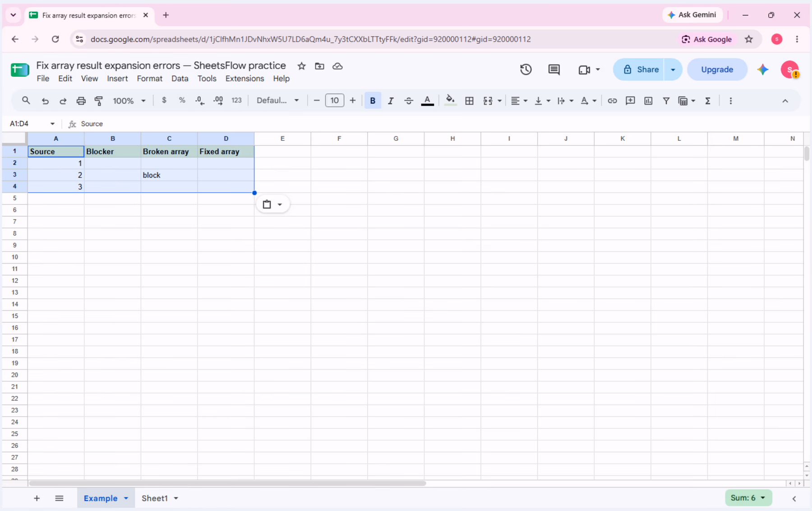Insert a comment from toolbar
812x511 pixels.
pos(630,101)
